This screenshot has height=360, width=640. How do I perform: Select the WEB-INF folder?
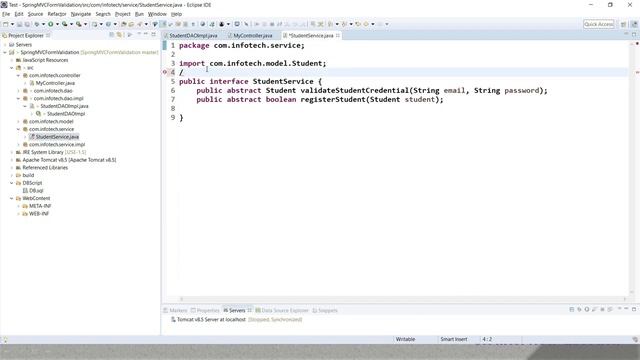coord(39,214)
